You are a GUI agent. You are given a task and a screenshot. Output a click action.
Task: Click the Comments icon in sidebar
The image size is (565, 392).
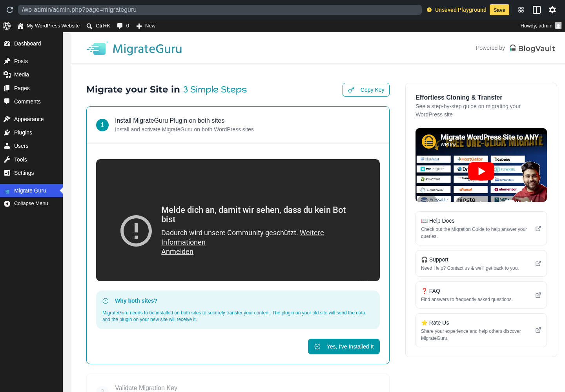7,102
